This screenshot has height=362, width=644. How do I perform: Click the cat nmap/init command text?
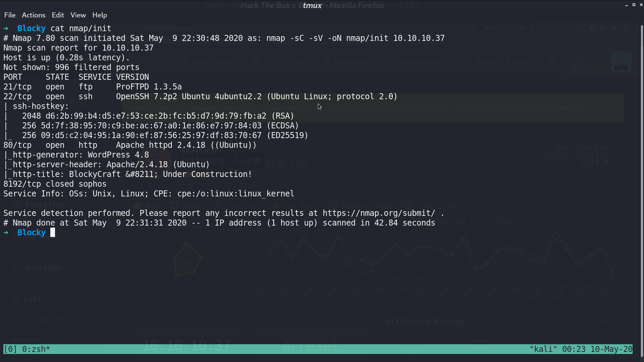[81, 28]
